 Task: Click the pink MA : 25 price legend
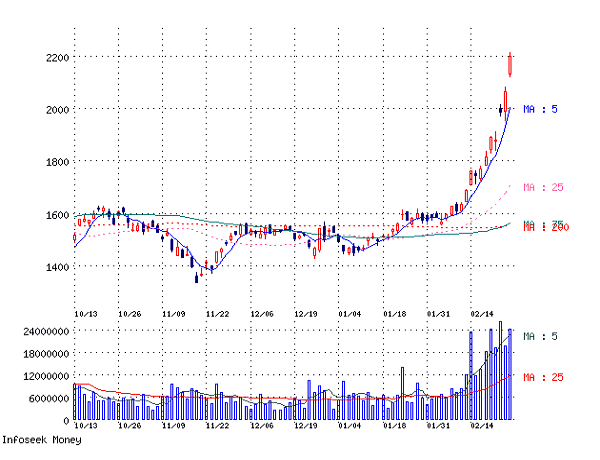tap(543, 188)
